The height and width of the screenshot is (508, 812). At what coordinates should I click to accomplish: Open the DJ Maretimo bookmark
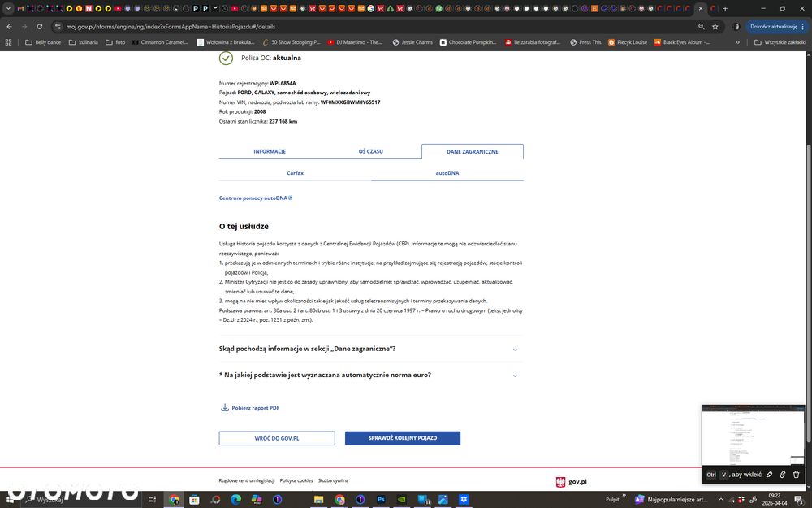355,42
